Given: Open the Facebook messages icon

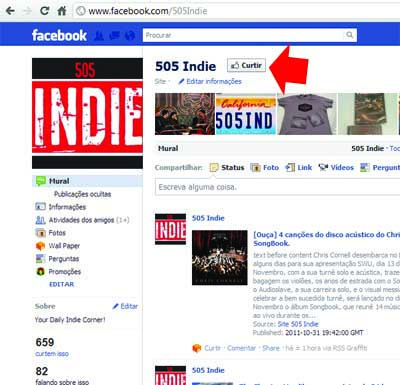Looking at the screenshot, I should point(114,35).
